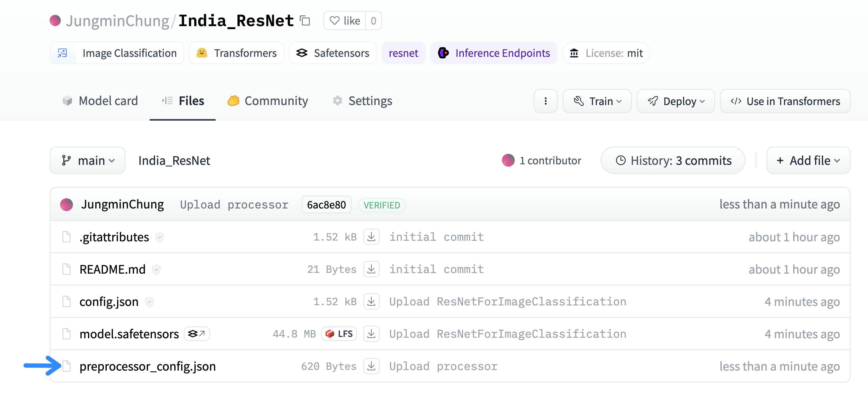Click 4 minutes ago in config.json row

click(x=802, y=302)
